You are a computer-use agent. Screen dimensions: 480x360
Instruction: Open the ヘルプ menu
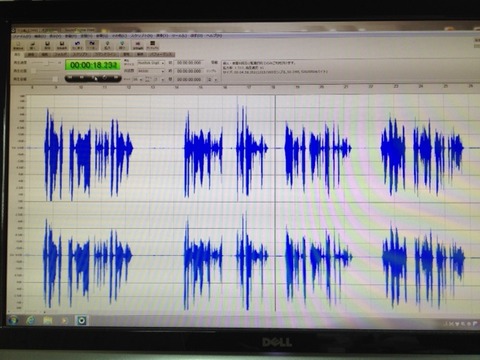214,36
